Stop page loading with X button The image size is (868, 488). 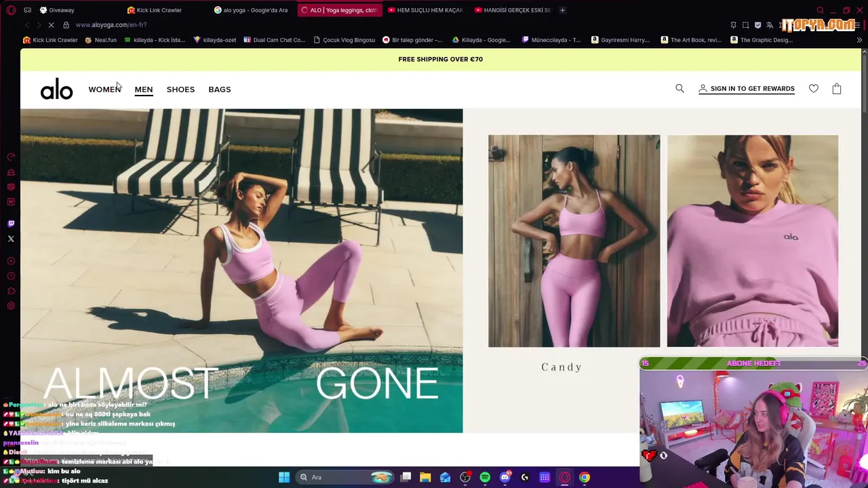click(x=52, y=25)
